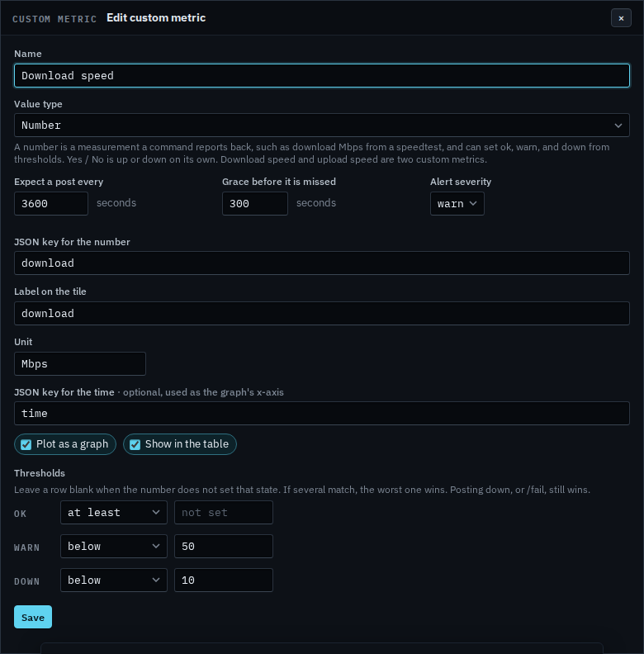644x654 pixels.
Task: Click the Grace before it is missed field
Action: click(x=255, y=203)
